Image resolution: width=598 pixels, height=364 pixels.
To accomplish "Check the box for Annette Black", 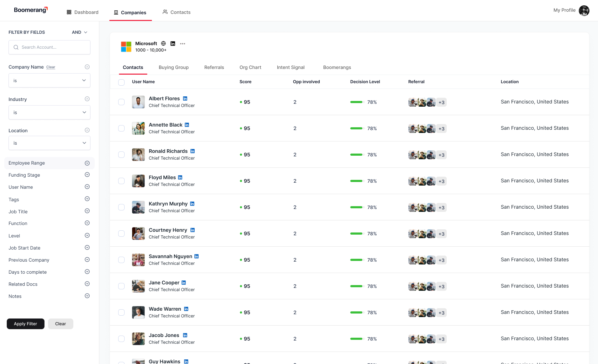I will (x=121, y=128).
